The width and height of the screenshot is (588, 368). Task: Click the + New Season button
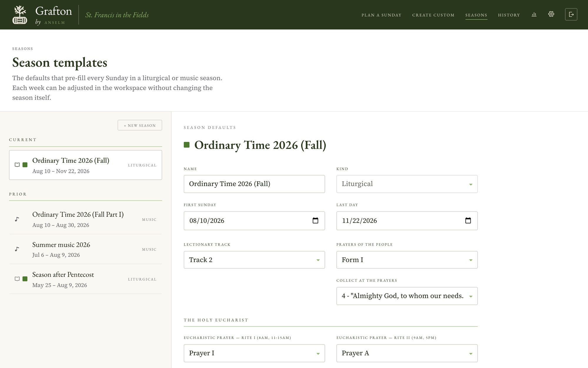tap(140, 125)
